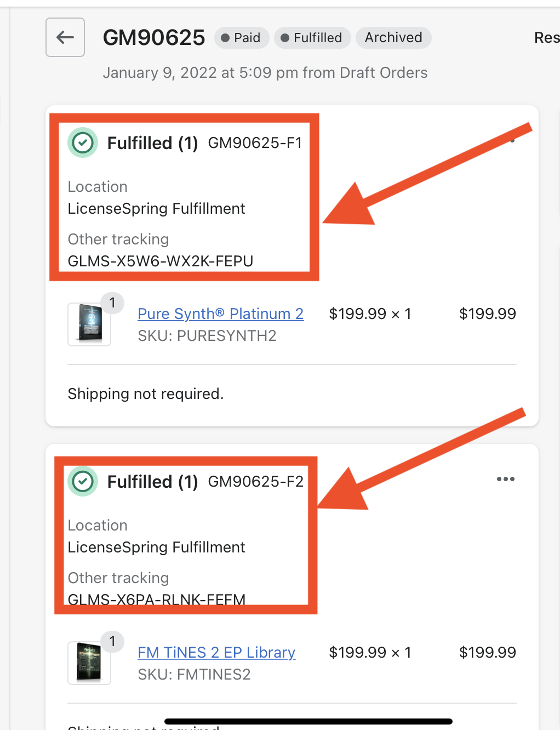Screen dimensions: 560x730
Task: Click the order title GM90625
Action: (x=154, y=38)
